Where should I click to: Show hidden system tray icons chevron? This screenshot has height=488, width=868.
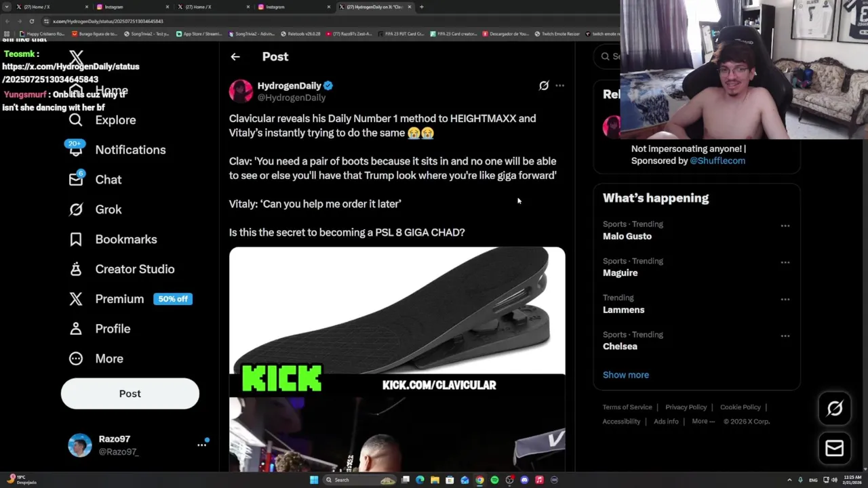789,480
